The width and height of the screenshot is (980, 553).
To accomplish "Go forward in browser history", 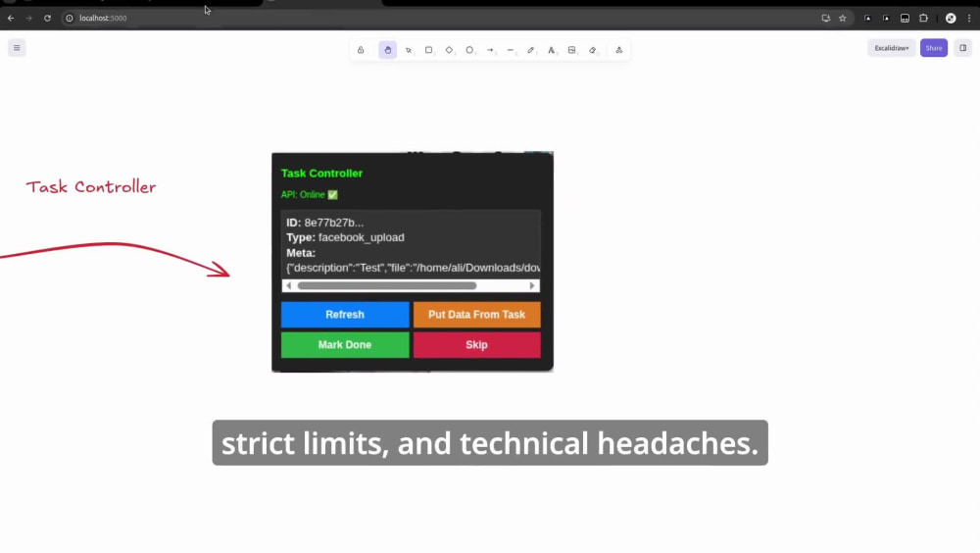I will tap(28, 19).
